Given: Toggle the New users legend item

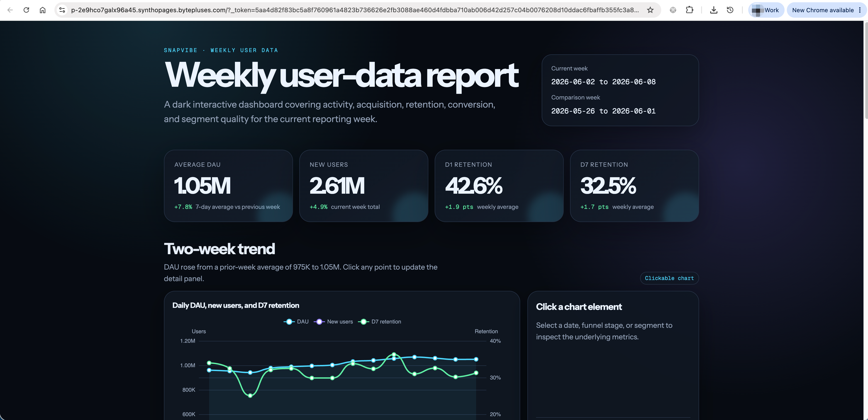Looking at the screenshot, I should pos(333,322).
